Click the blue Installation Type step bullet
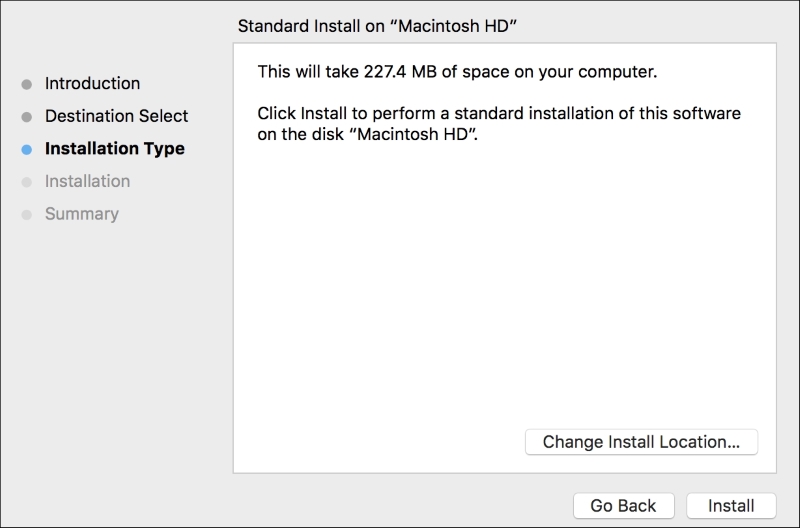 26,149
